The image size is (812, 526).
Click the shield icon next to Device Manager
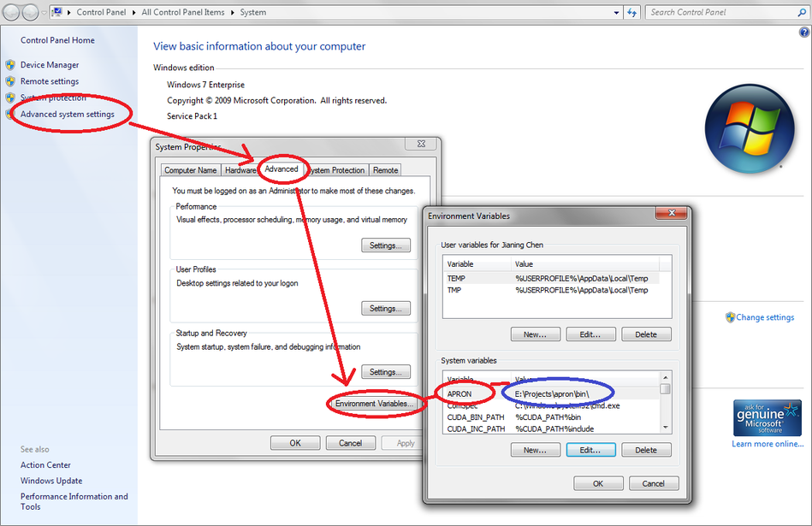[x=10, y=65]
